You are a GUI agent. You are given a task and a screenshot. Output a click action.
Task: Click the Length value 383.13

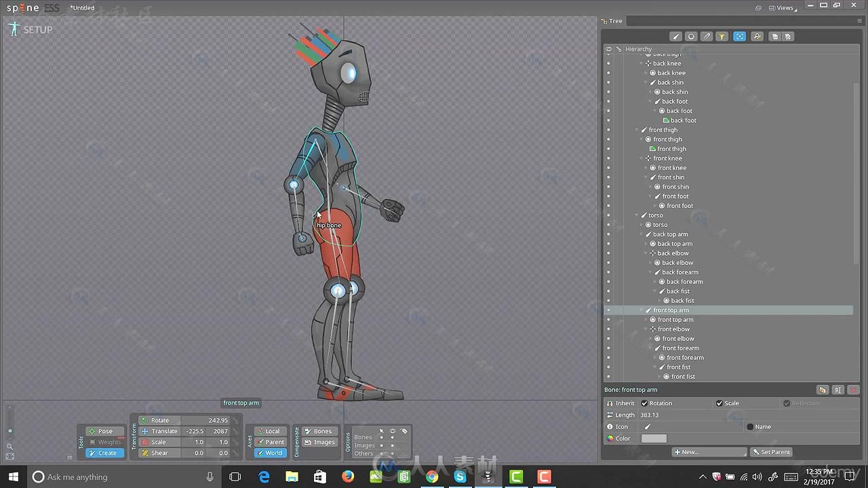[x=649, y=415]
